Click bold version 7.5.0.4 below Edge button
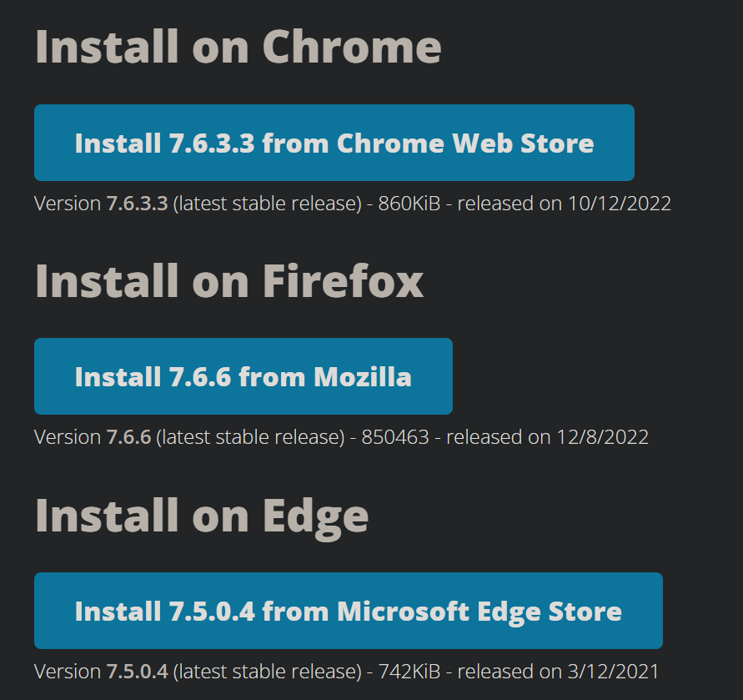The width and height of the screenshot is (743, 700). coord(137,671)
